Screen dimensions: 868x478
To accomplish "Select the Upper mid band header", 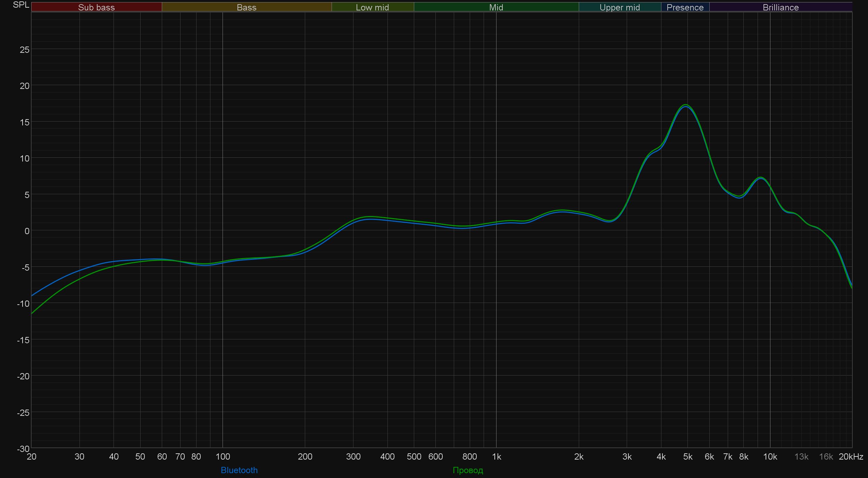I will click(619, 7).
